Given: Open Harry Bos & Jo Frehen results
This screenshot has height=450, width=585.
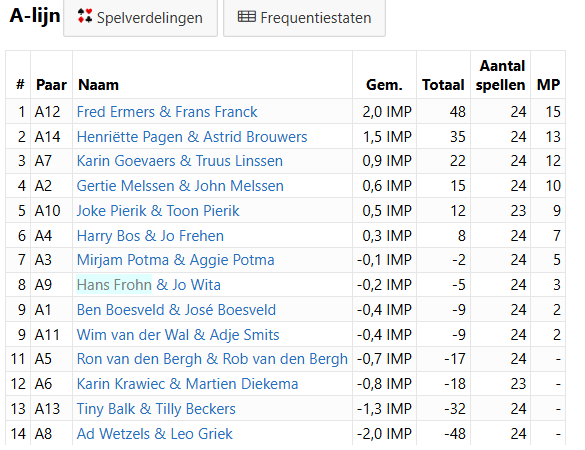Looking at the screenshot, I should coord(150,236).
